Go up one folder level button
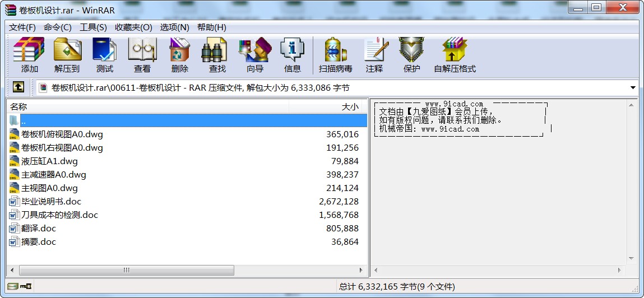Image resolution: width=644 pixels, height=298 pixels. coord(18,87)
